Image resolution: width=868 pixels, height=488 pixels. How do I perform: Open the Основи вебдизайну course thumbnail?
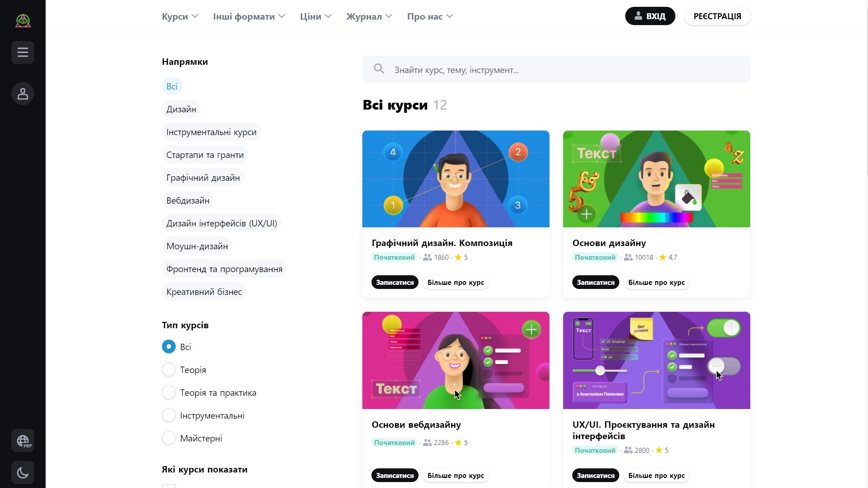coord(455,360)
